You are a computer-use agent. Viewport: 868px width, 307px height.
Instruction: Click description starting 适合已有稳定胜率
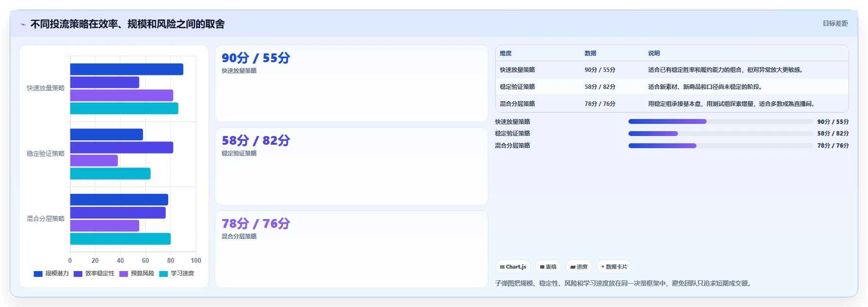[x=727, y=70]
